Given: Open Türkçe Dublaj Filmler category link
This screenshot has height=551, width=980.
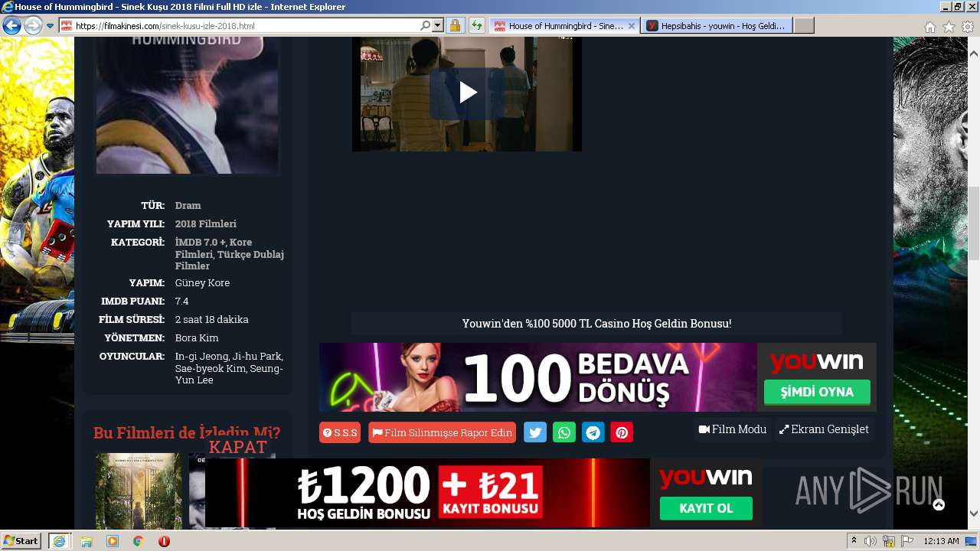Looking at the screenshot, I should pos(230,260).
